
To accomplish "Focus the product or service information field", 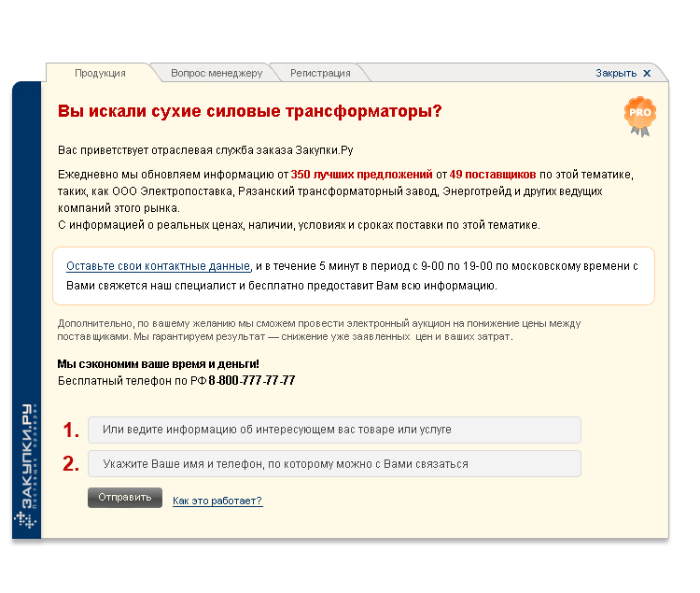I will pyautogui.click(x=334, y=430).
